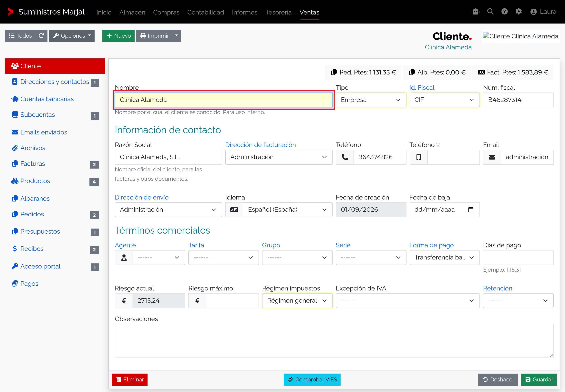Click the Ped. Ptes pending orders badge
The width and height of the screenshot is (565, 392).
363,72
